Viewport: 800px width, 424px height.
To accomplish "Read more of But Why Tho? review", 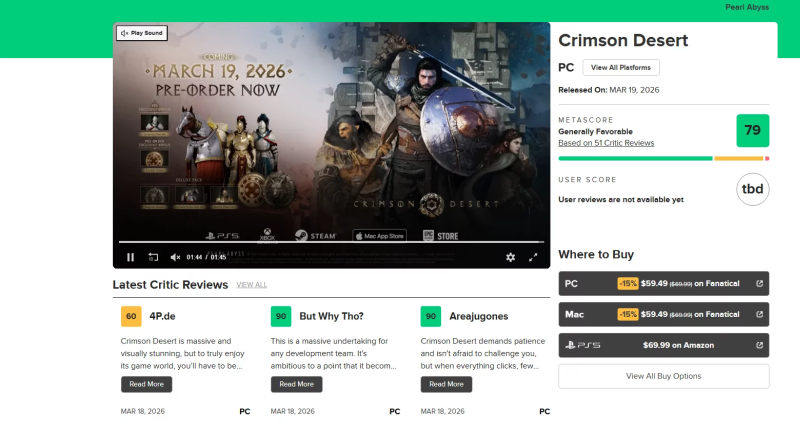I will [x=296, y=384].
